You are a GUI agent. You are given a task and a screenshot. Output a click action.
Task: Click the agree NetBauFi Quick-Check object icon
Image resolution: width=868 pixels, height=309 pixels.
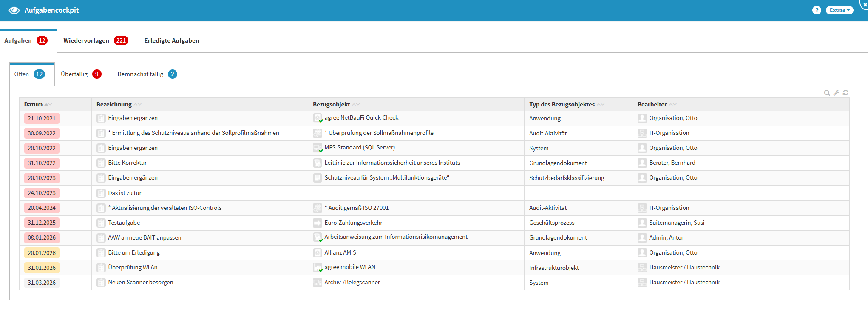[318, 118]
